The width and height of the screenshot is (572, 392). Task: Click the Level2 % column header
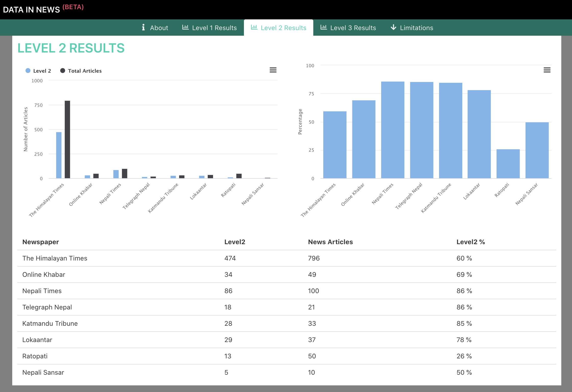point(471,242)
